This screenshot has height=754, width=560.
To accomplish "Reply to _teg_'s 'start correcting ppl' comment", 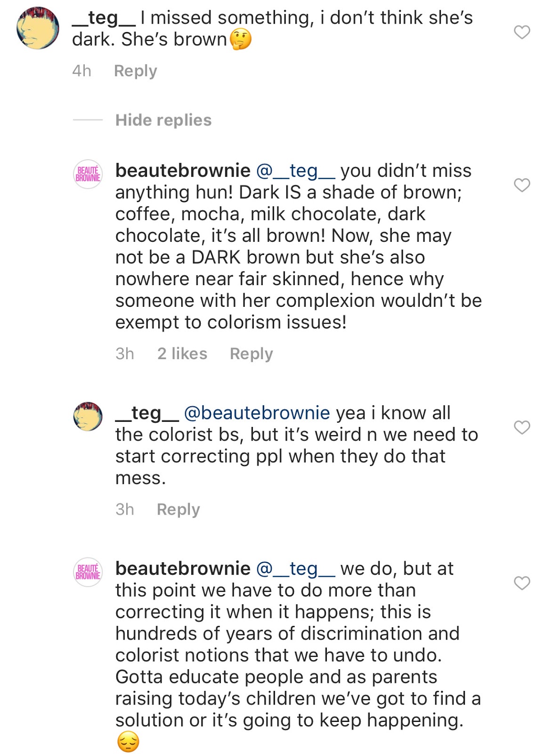I will tap(178, 509).
